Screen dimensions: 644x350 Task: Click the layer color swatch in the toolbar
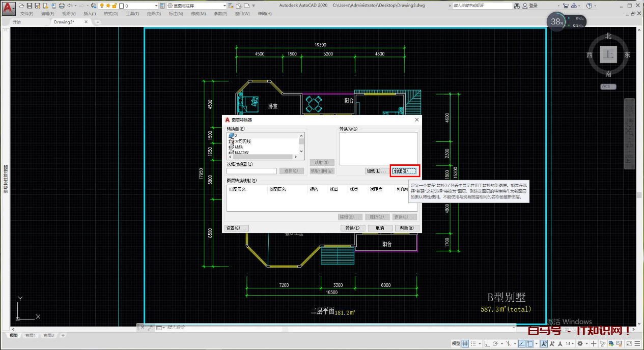(x=122, y=5)
